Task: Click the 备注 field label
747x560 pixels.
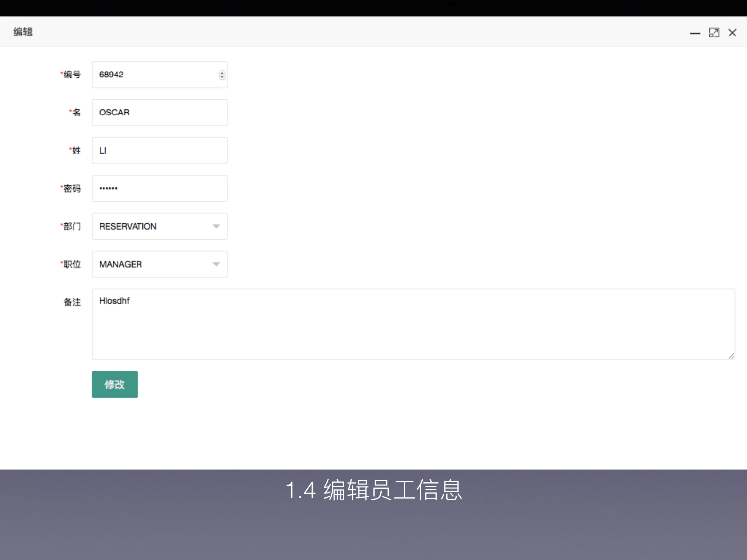Action: click(x=72, y=302)
